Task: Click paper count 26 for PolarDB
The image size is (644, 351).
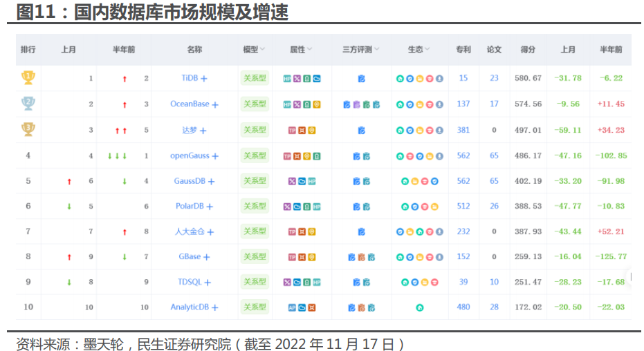Action: pyautogui.click(x=494, y=206)
